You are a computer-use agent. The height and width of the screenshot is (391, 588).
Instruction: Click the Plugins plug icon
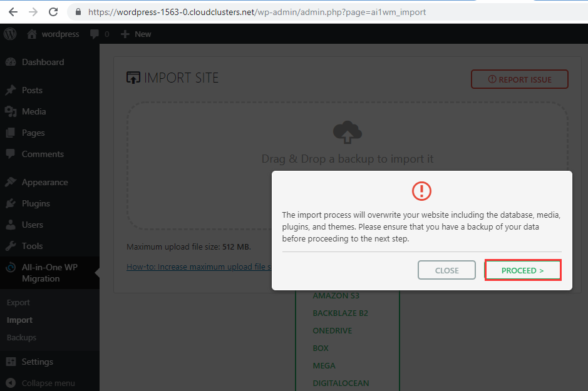coord(11,204)
